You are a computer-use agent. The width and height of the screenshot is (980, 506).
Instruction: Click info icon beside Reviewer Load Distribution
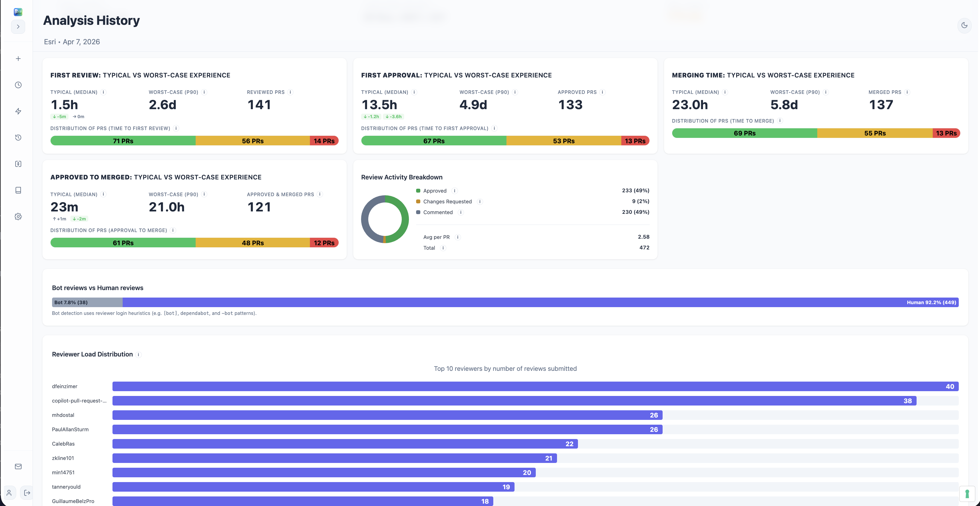click(x=139, y=355)
